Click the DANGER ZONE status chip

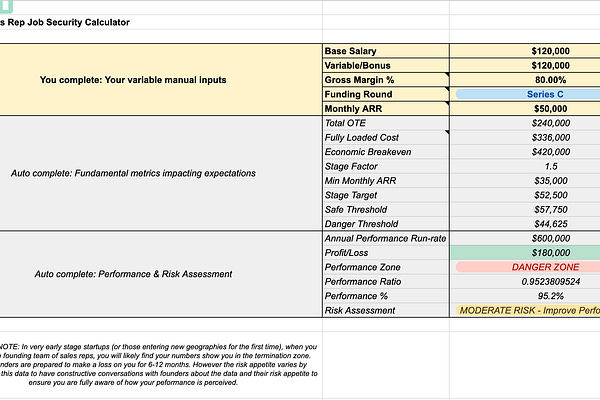(528, 267)
